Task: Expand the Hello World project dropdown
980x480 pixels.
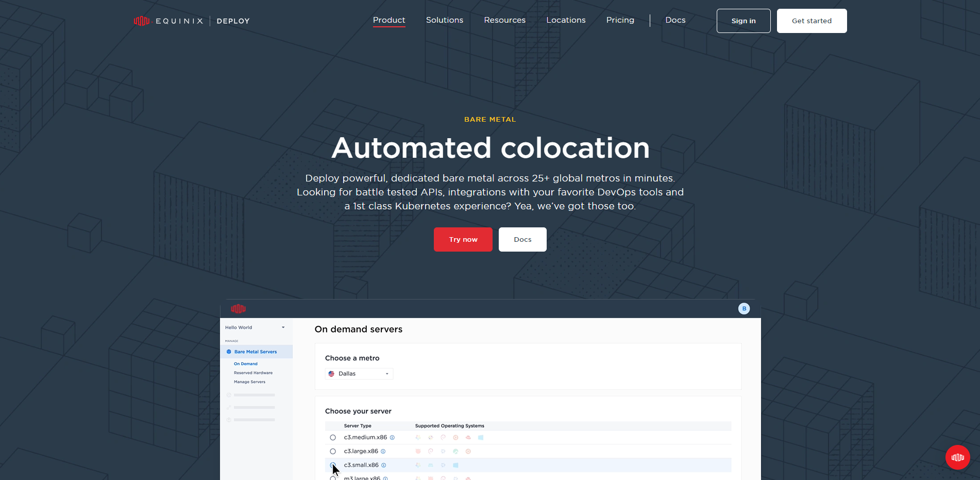Action: click(x=255, y=327)
